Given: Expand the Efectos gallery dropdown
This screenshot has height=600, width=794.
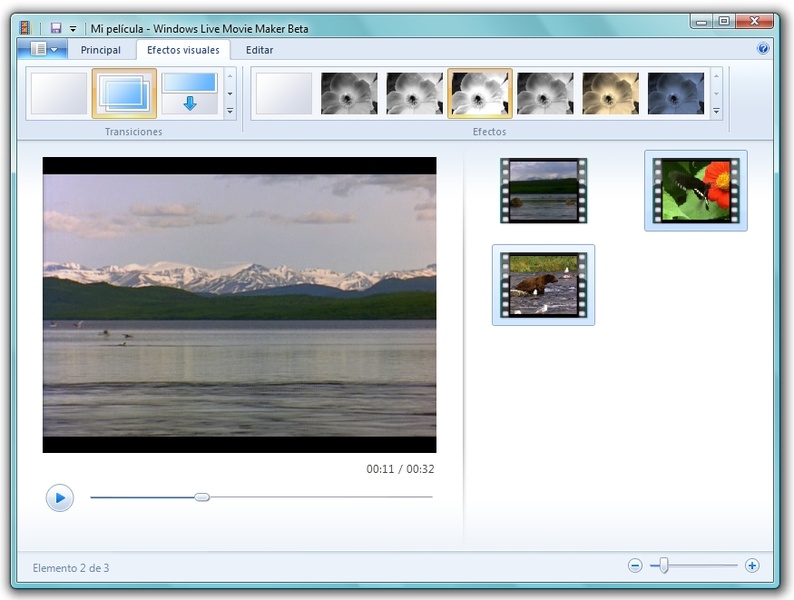Looking at the screenshot, I should click(716, 112).
